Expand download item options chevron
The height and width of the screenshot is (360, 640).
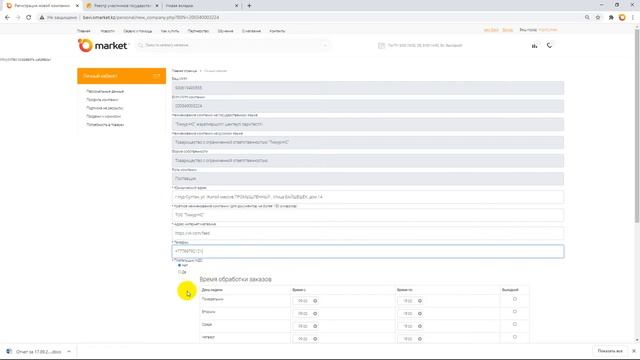click(x=69, y=351)
